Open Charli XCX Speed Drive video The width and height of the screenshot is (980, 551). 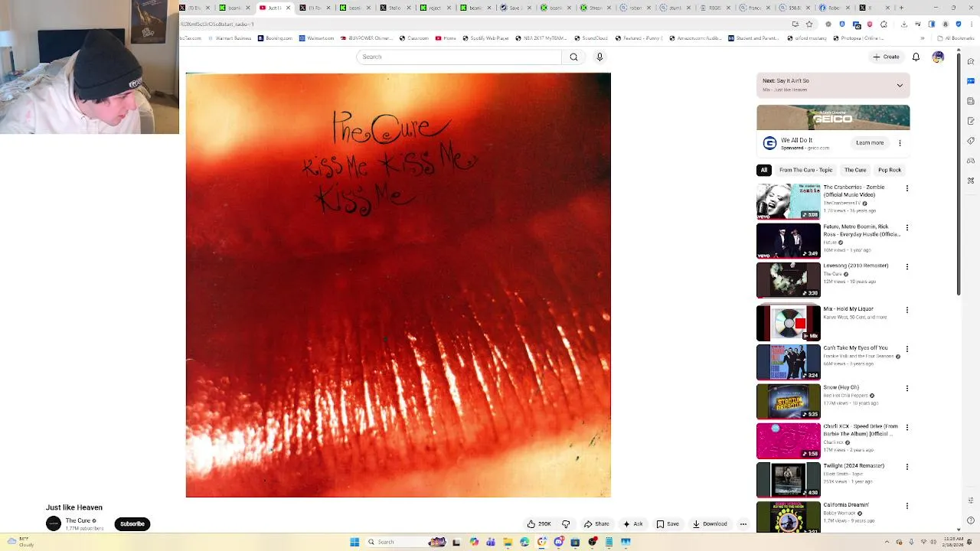click(x=789, y=441)
